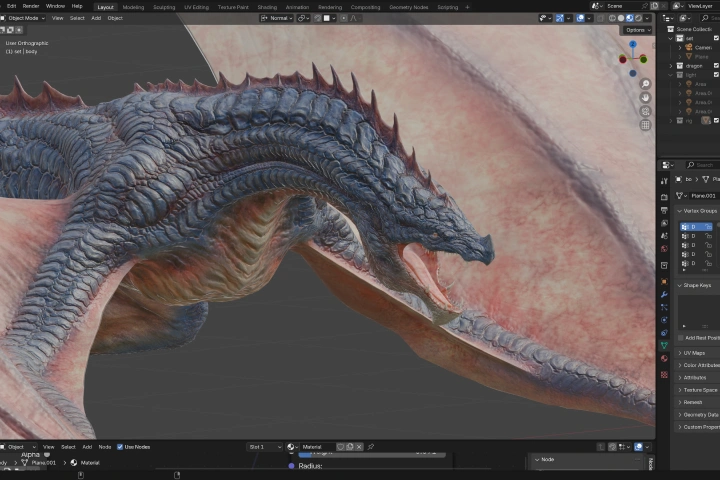Click the zoom magnifier viewport gizmo

click(645, 84)
